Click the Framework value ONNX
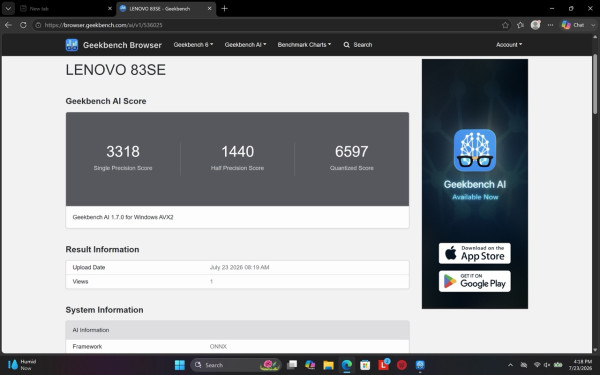The image size is (600, 375). [218, 347]
